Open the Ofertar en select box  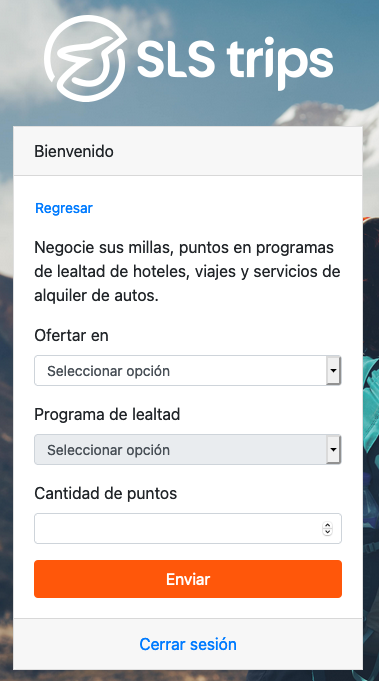coord(188,370)
